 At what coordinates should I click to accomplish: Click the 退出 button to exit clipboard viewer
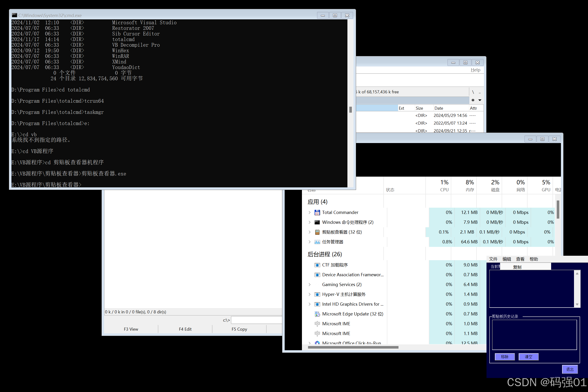tap(570, 369)
